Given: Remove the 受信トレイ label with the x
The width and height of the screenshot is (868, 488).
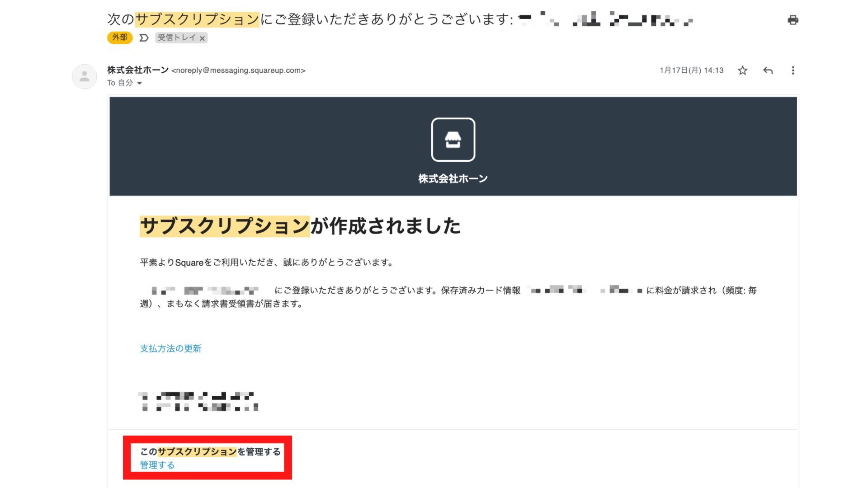Looking at the screenshot, I should coord(202,38).
